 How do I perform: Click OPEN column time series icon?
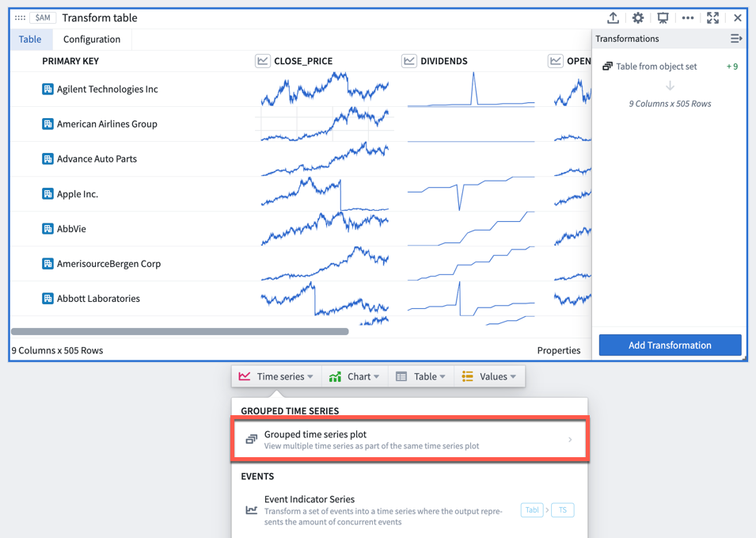(x=556, y=61)
